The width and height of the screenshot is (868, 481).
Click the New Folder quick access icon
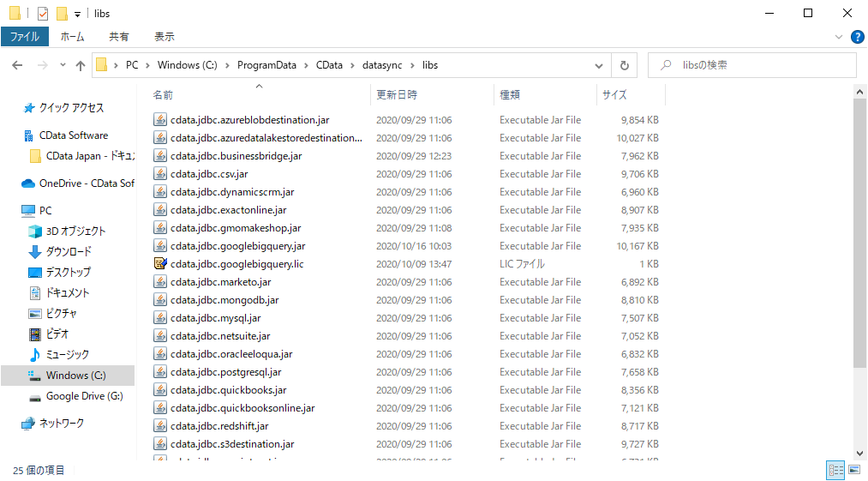[62, 14]
